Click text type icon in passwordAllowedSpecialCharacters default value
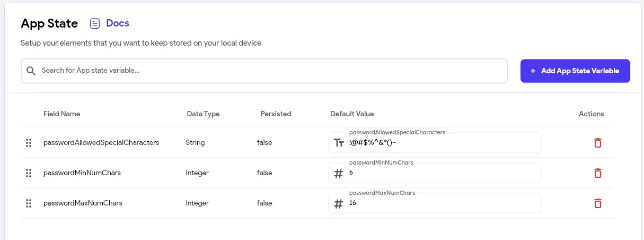 (339, 143)
